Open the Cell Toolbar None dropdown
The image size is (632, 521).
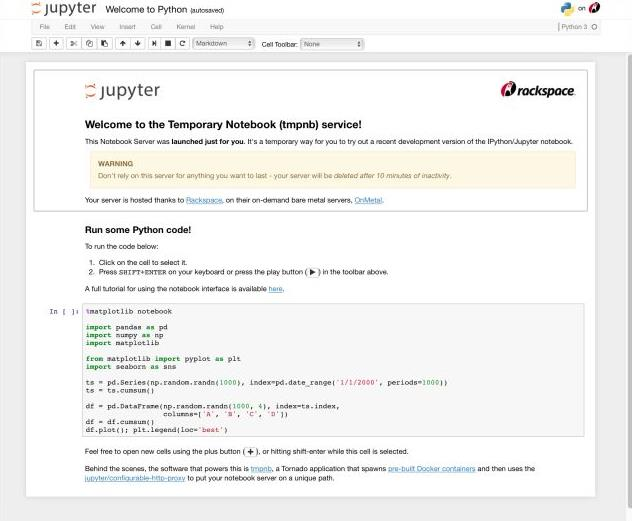click(332, 44)
